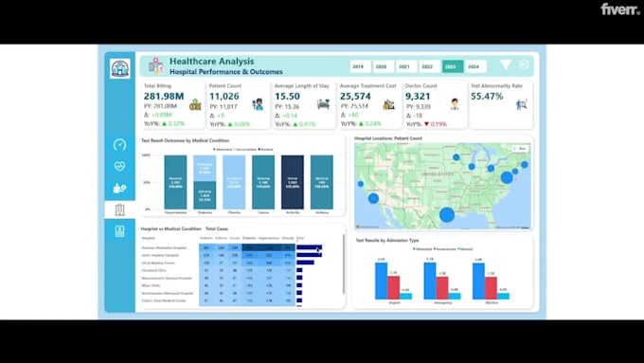This screenshot has height=363, width=644.
Task: Click the light blue Obesity column
Action: tap(234, 182)
